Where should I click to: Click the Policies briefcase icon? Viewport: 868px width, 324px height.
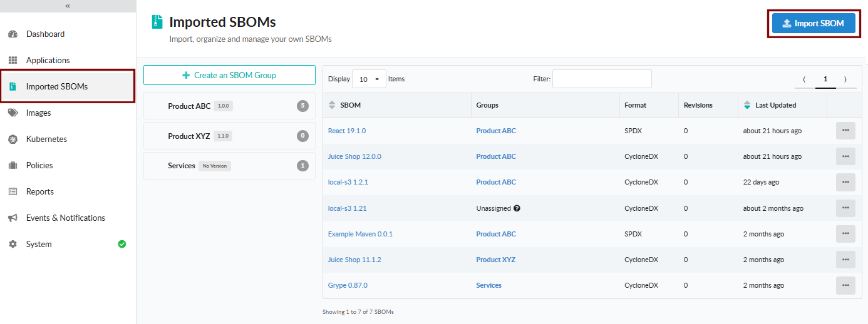click(13, 166)
